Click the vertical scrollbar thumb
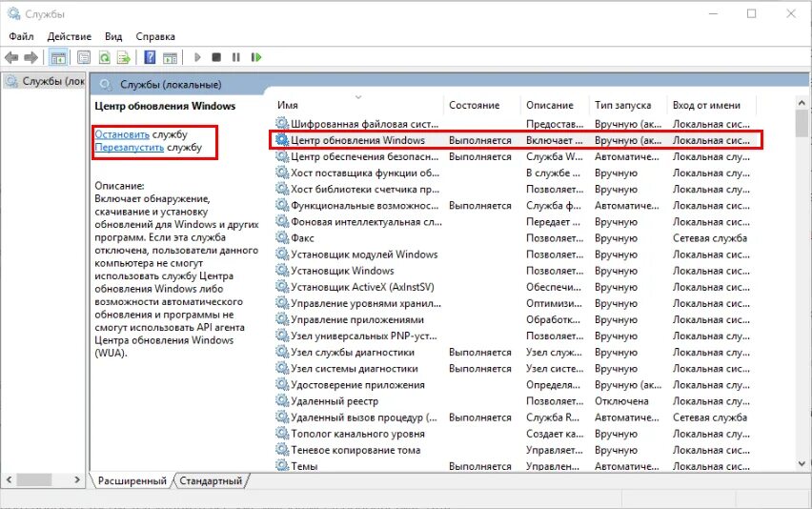 point(802,123)
